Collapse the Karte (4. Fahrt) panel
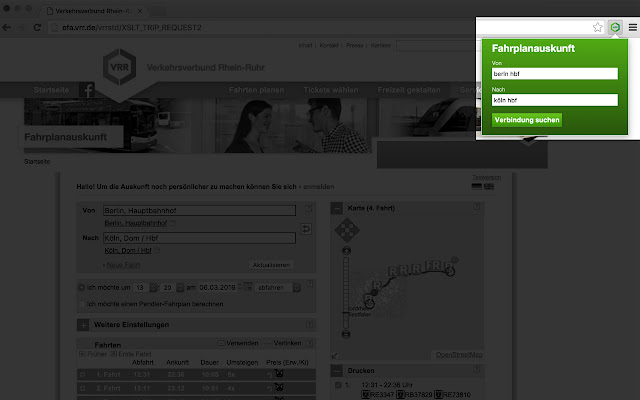The width and height of the screenshot is (640, 400). coord(336,209)
